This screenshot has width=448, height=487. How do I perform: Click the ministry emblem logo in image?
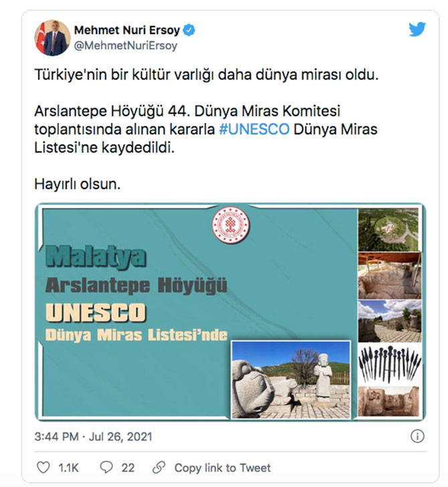tap(231, 225)
